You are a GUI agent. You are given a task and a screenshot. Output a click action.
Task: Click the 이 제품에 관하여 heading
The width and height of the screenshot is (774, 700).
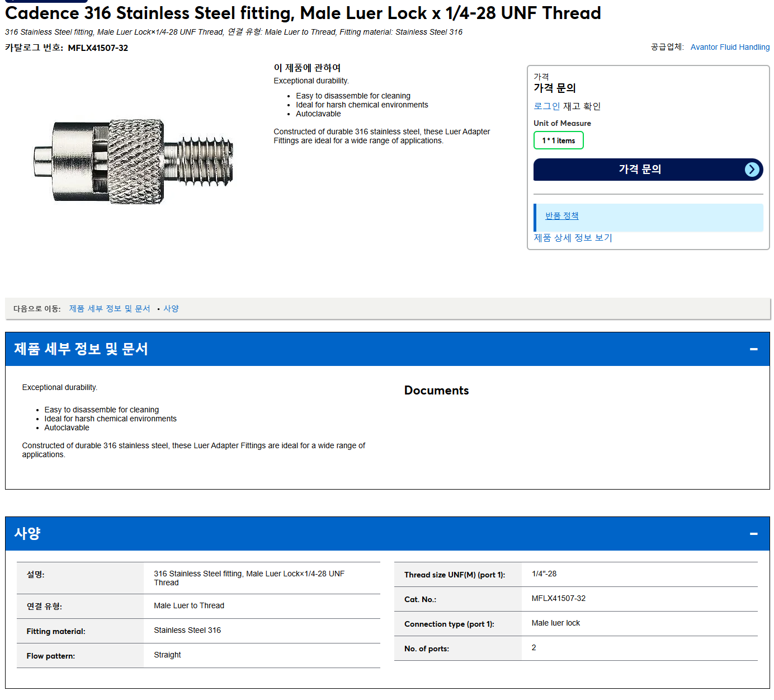click(307, 68)
